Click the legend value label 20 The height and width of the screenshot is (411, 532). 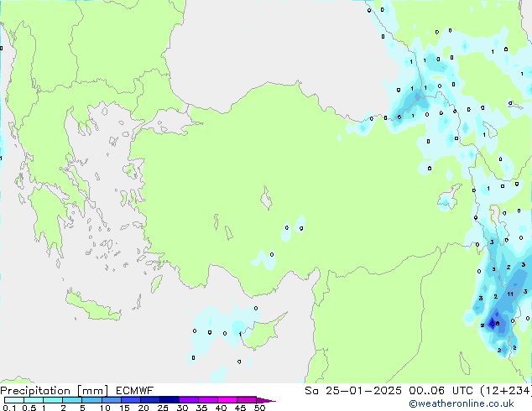pyautogui.click(x=143, y=408)
